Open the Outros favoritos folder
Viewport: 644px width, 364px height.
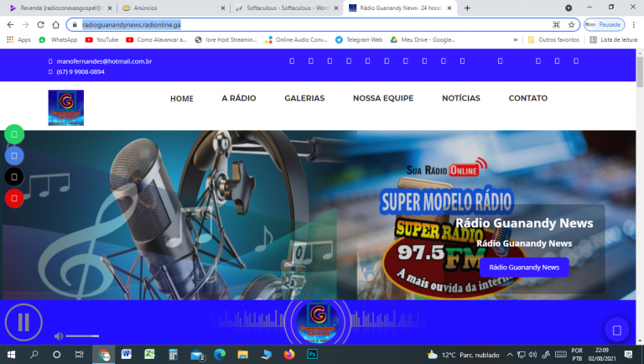553,40
